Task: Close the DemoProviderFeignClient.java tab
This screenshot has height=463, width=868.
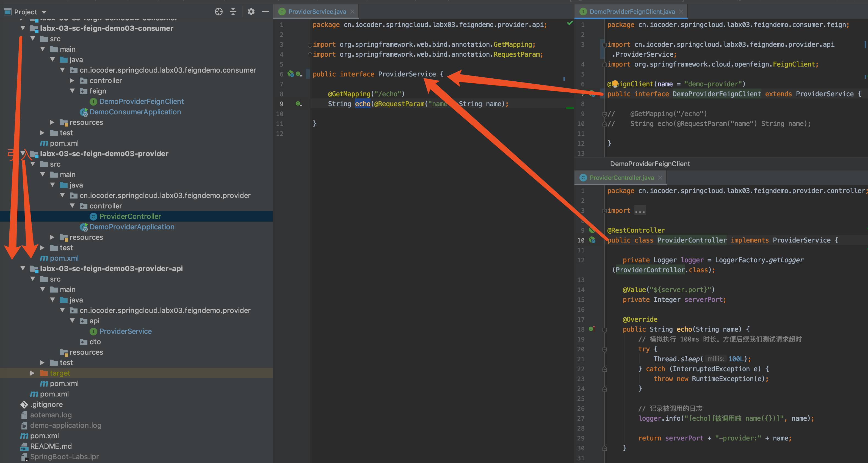Action: coord(681,12)
